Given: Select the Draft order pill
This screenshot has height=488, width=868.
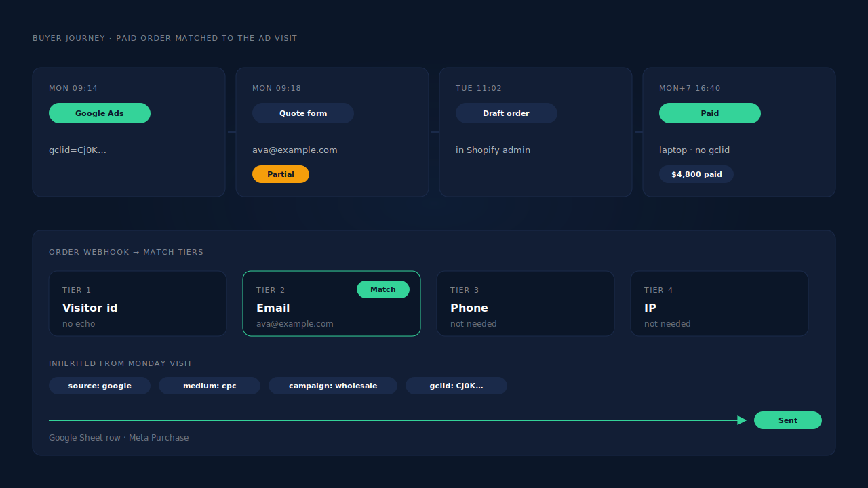Looking at the screenshot, I should pos(507,113).
